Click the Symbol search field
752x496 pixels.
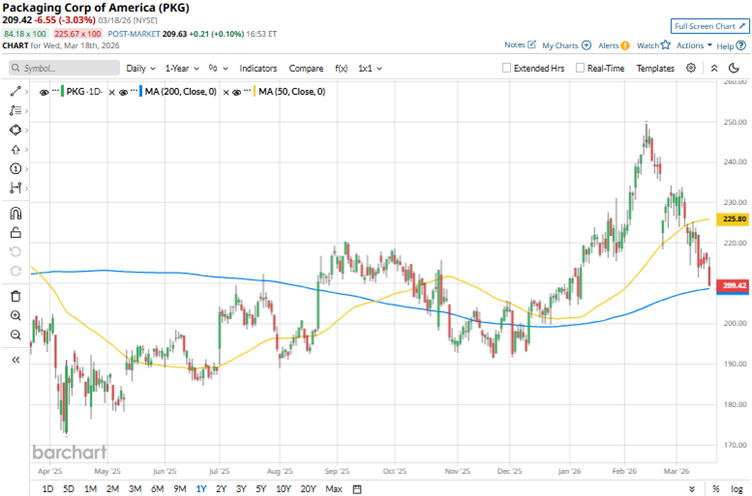pos(62,69)
